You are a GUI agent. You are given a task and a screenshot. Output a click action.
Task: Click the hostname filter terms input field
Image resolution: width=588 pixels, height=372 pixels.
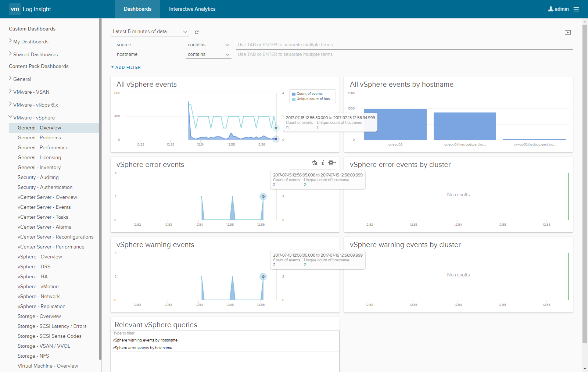coord(404,54)
